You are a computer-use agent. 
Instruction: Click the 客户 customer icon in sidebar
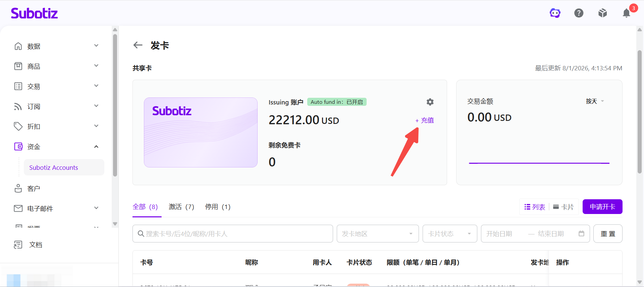tap(18, 189)
